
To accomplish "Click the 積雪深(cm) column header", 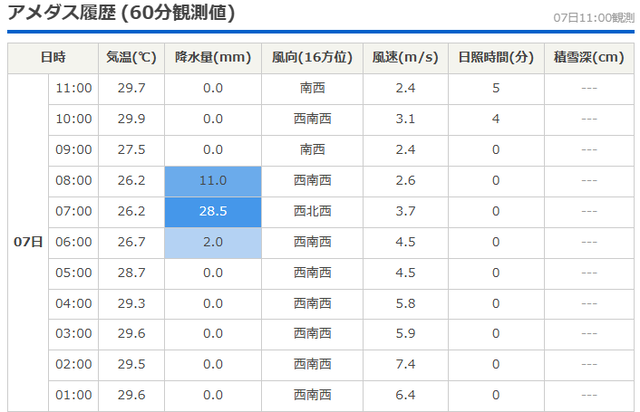I will click(x=589, y=57).
